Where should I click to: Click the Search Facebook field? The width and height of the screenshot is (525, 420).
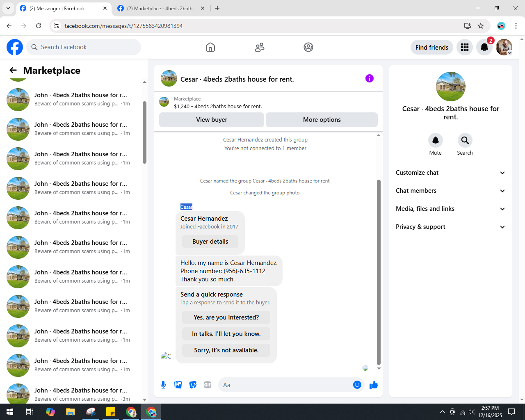[x=84, y=47]
